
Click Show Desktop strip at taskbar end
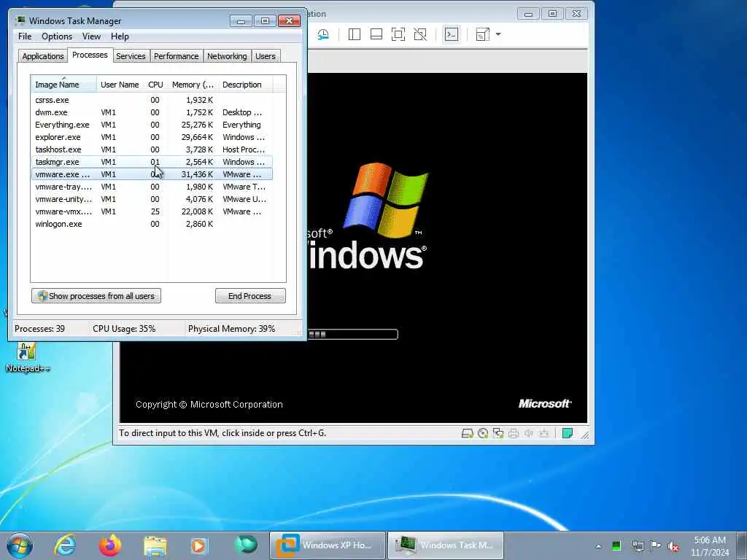pyautogui.click(x=742, y=545)
